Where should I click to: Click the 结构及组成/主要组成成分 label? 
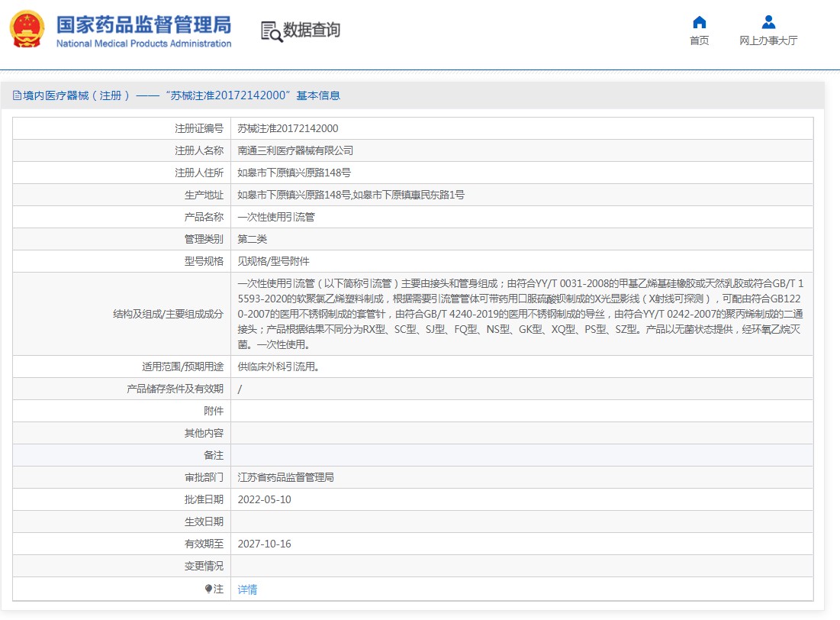pyautogui.click(x=168, y=314)
